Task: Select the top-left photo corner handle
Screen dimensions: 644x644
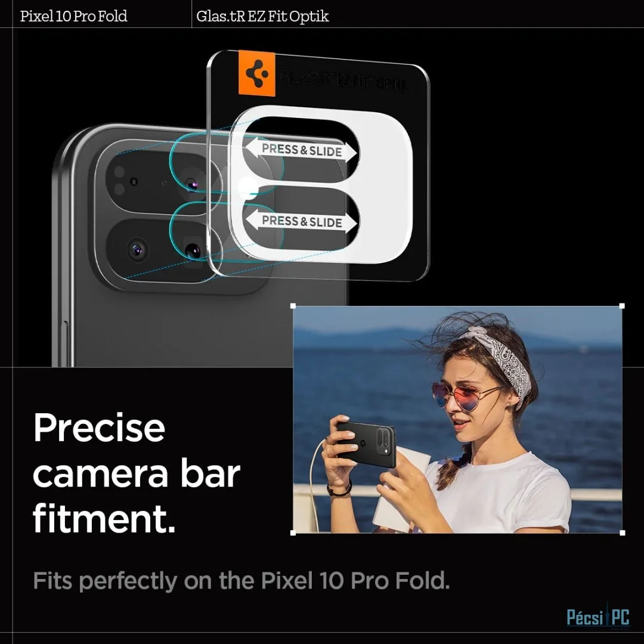Action: point(293,306)
